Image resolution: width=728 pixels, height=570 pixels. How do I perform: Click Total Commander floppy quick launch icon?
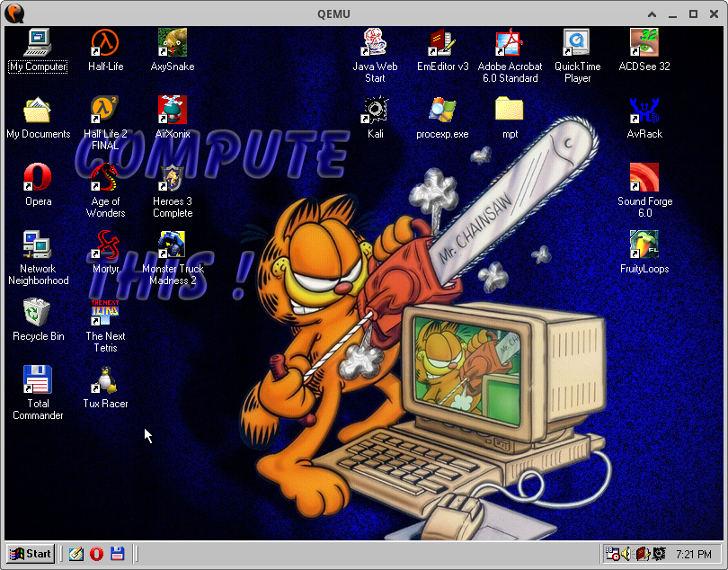coord(118,554)
